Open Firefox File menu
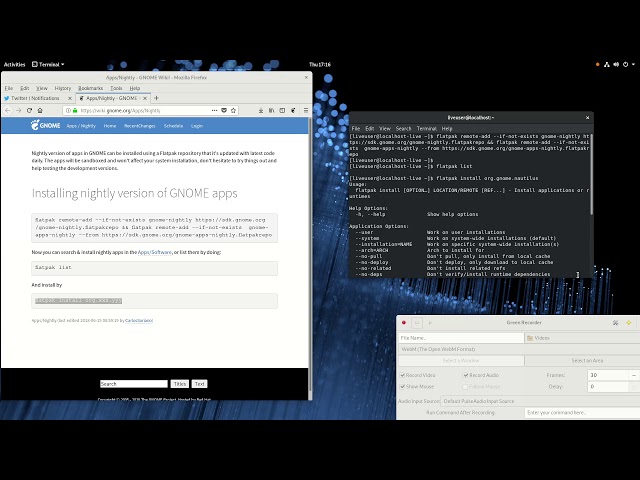Image resolution: width=640 pixels, height=480 pixels. tap(9, 88)
